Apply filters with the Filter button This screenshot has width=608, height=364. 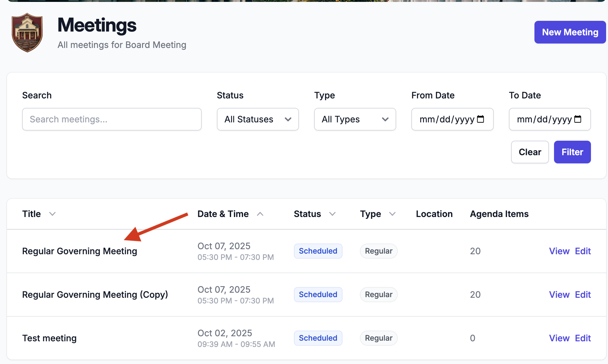point(572,152)
